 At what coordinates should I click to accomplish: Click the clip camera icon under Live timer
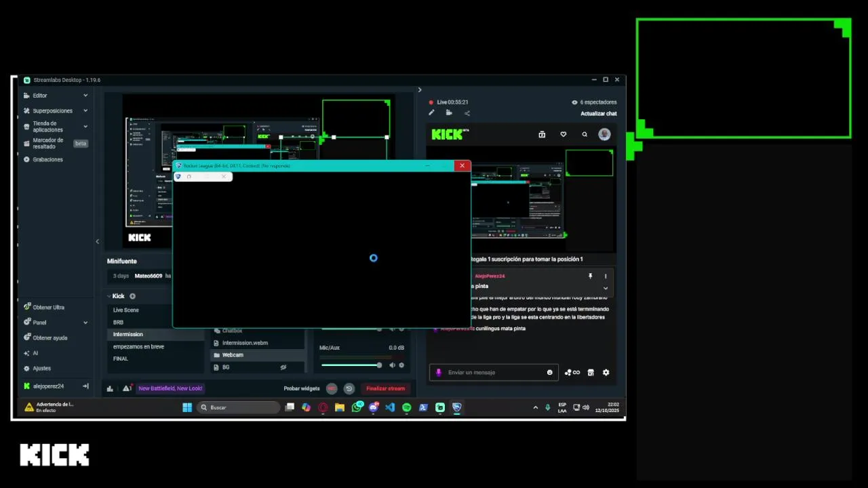click(x=449, y=113)
